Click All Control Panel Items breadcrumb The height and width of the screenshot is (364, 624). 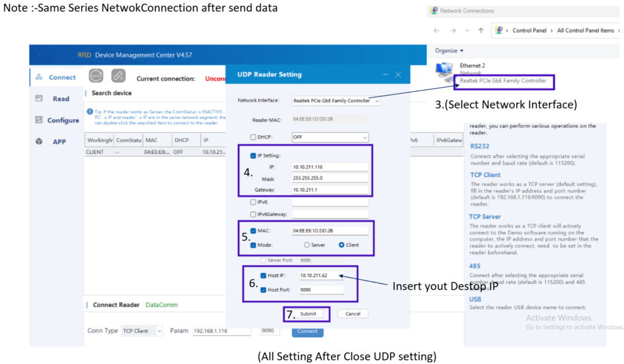click(586, 30)
